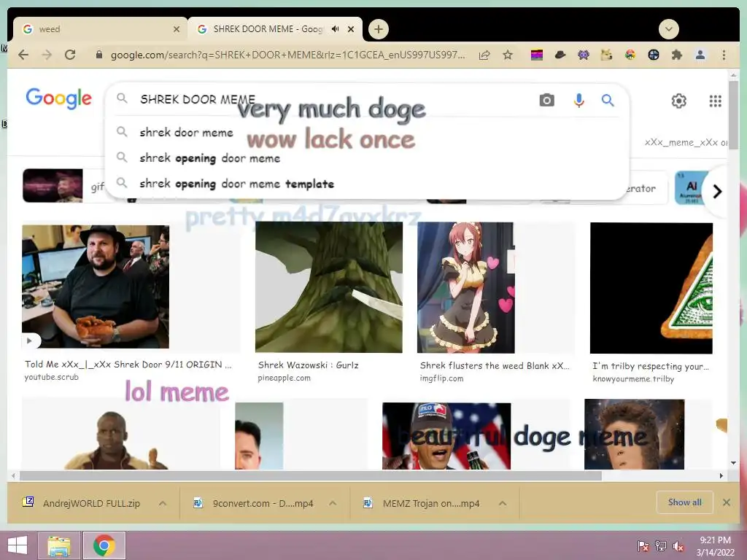Open the tab search dropdown chevron
747x560 pixels.
(668, 29)
